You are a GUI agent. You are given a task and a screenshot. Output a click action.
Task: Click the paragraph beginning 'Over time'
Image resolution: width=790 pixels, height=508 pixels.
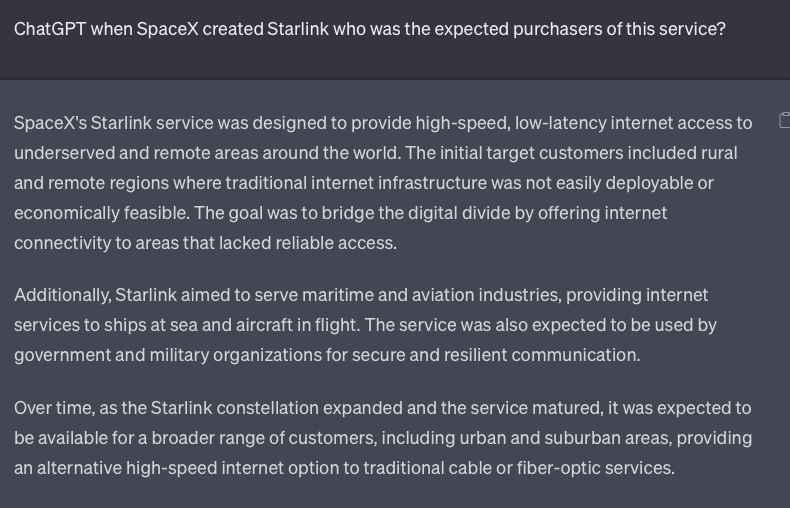click(383, 438)
